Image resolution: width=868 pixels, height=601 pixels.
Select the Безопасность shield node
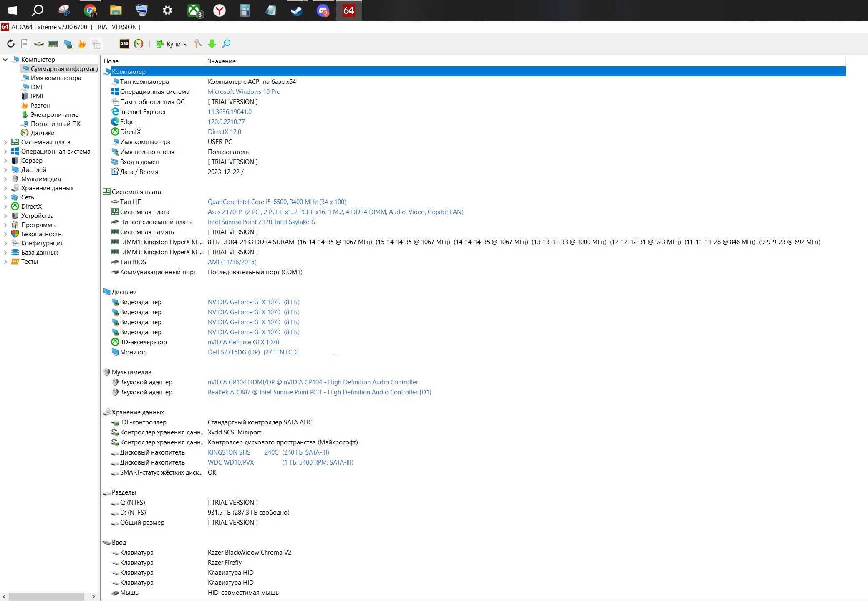click(x=41, y=234)
